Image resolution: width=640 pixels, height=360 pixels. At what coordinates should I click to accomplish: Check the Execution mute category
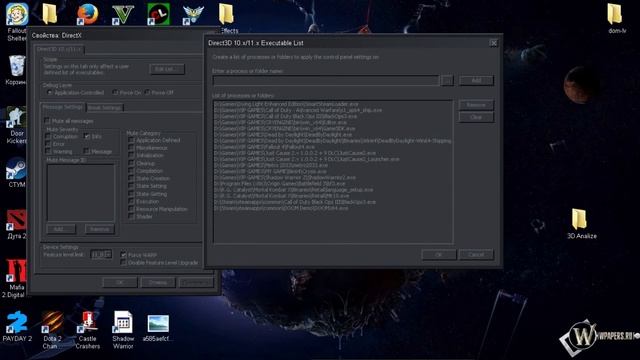(131, 201)
